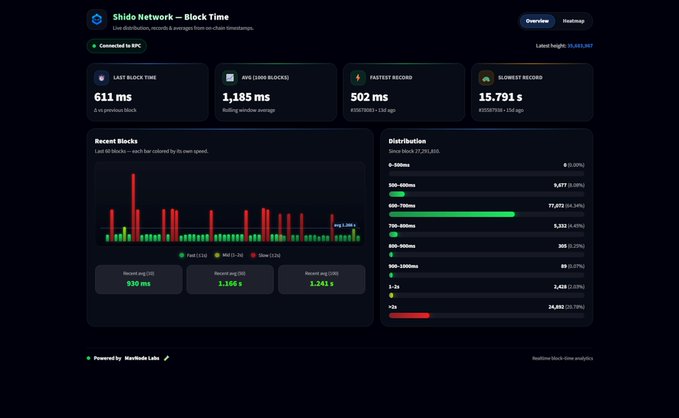Click the empty 0–500ms distribution bar

tap(486, 174)
